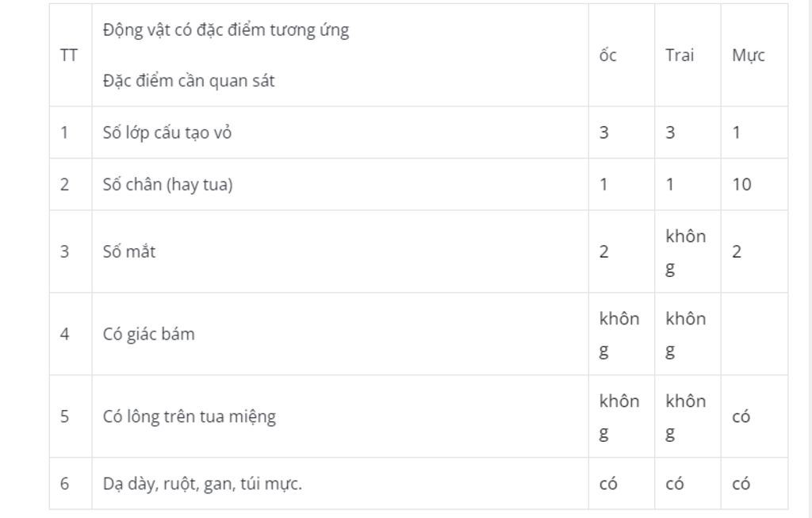Screen dimensions: 812x518
Task: Click the Ốc column header
Action: coord(622,55)
